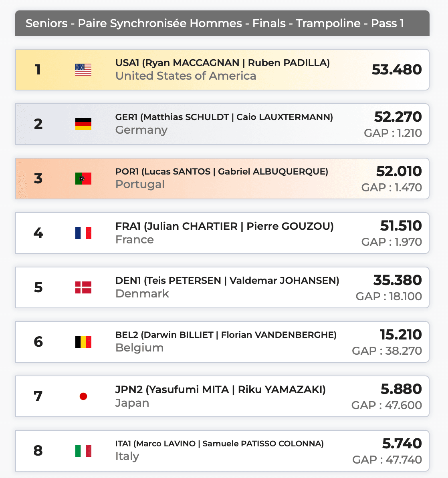Click the Japan flag icon
The height and width of the screenshot is (478, 448).
(x=83, y=396)
